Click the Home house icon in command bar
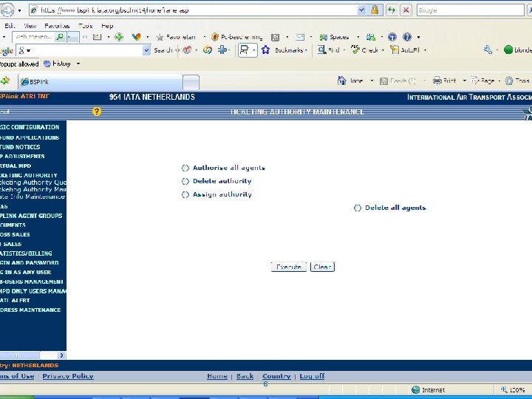This screenshot has width=532, height=399. coord(341,81)
